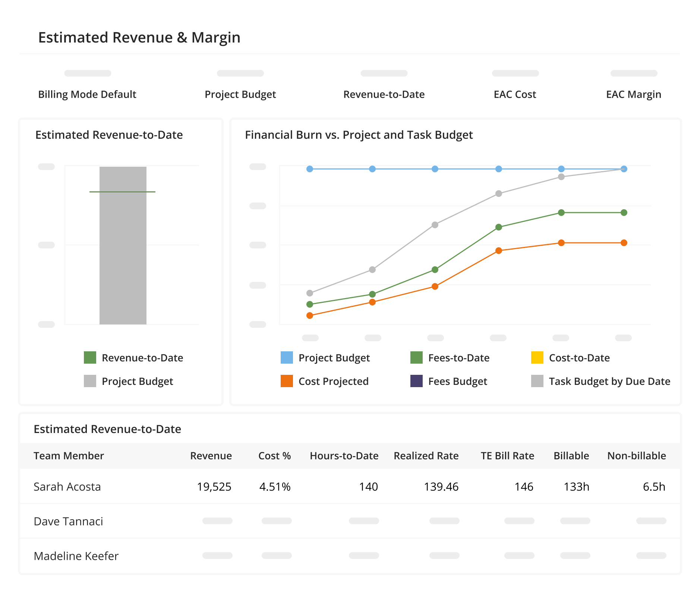Image resolution: width=700 pixels, height=593 pixels.
Task: Expand the Madeline Keefer row
Action: tap(76, 556)
